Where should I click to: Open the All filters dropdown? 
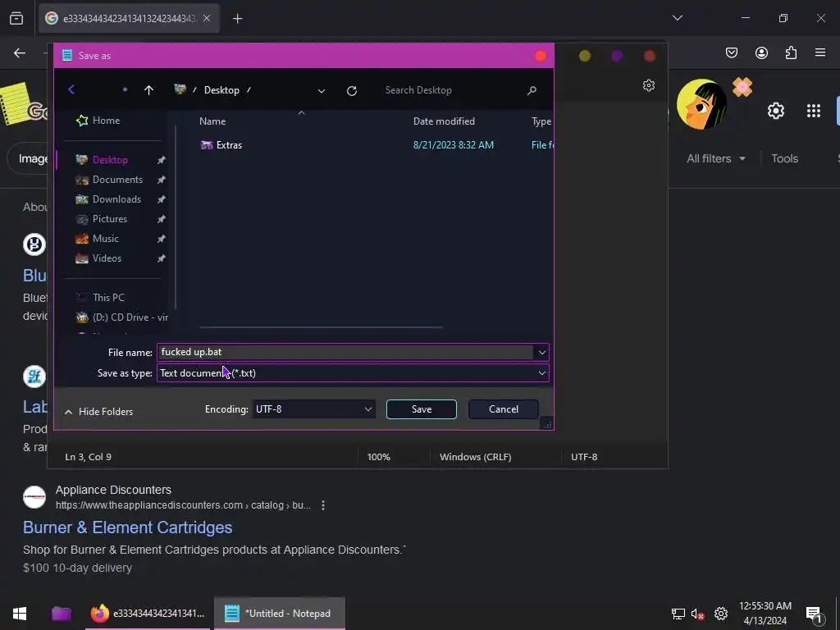(x=715, y=158)
